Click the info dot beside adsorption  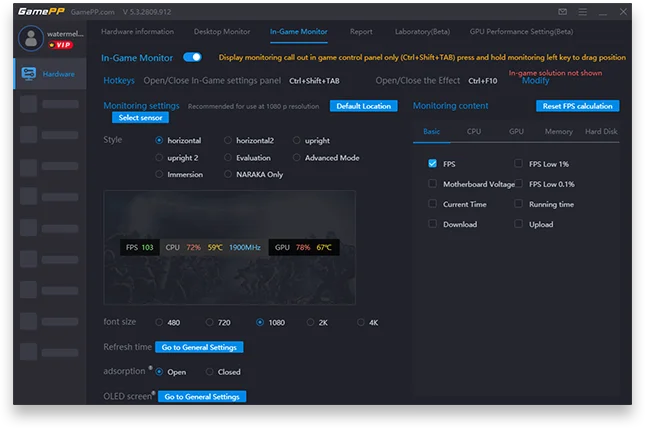click(x=150, y=368)
